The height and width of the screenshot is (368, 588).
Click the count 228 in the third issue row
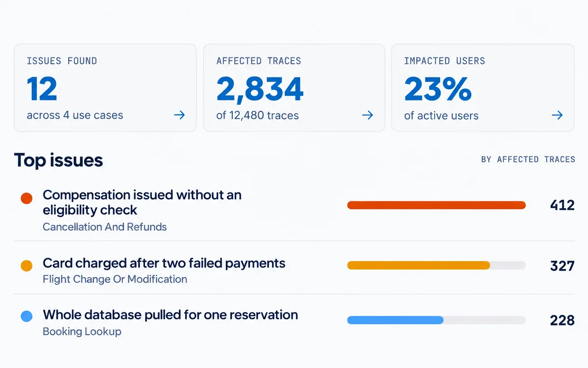[x=563, y=320]
